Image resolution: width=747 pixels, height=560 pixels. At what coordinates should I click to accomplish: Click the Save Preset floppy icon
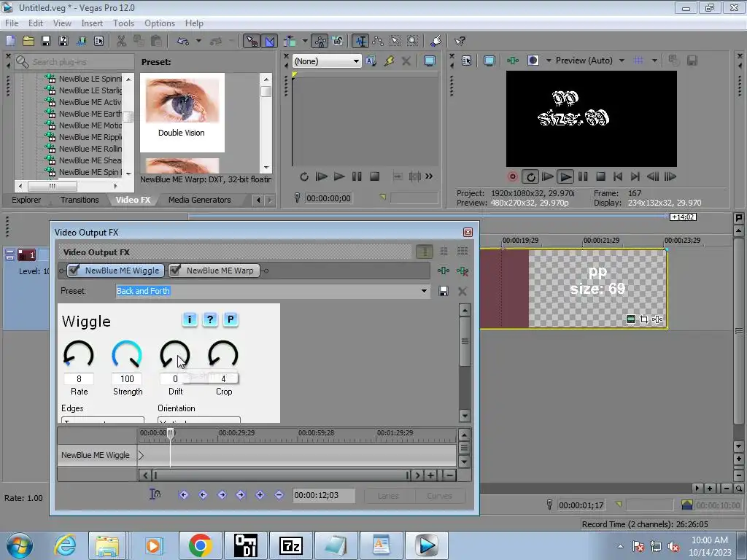coord(444,291)
